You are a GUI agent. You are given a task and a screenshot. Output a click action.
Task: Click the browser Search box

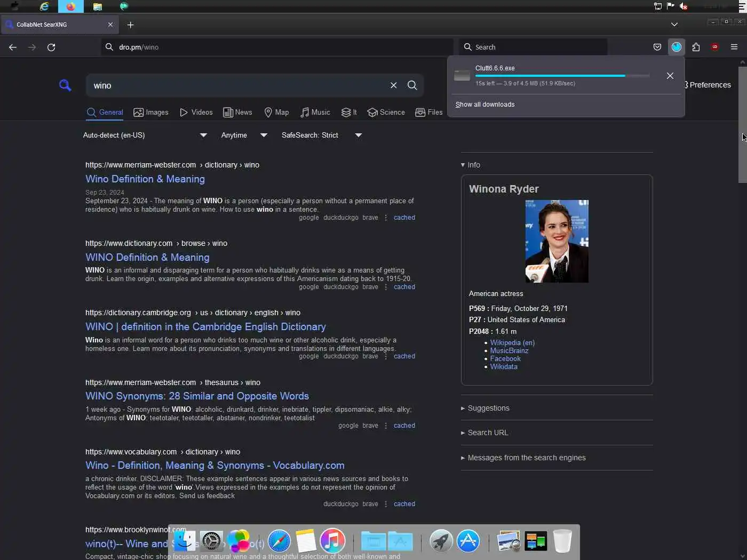[534, 47]
